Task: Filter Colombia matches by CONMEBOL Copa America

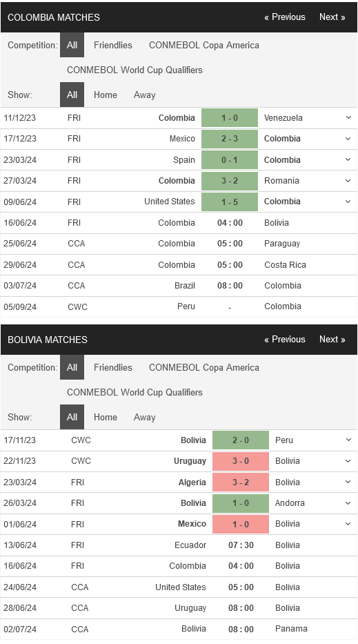Action: [x=203, y=45]
